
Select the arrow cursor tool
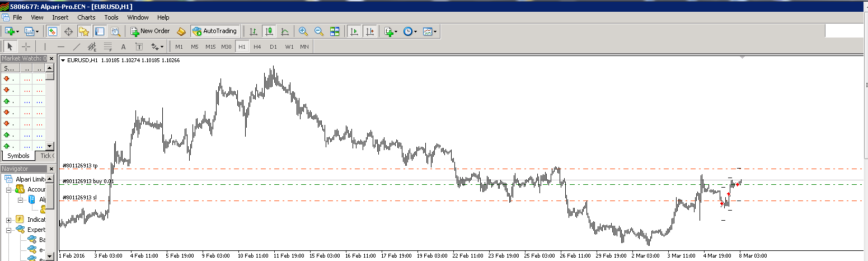click(x=10, y=46)
